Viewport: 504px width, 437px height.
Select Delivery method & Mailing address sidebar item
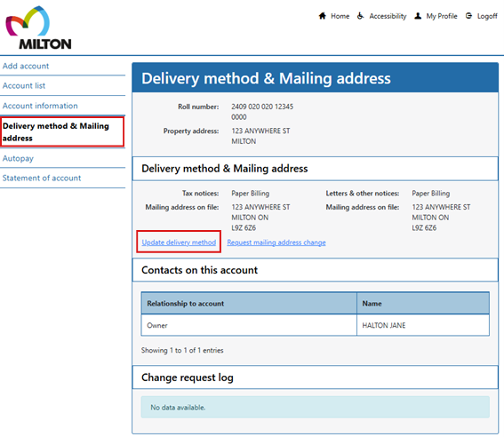62,132
